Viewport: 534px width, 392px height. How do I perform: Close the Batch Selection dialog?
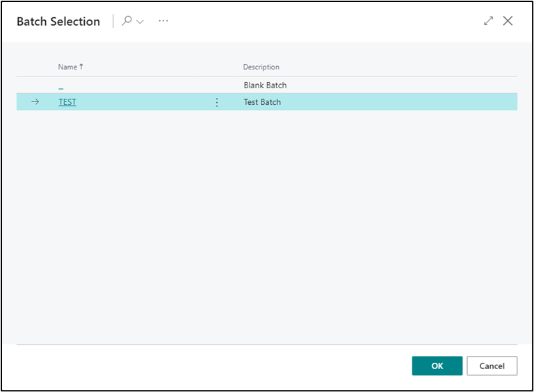click(508, 21)
